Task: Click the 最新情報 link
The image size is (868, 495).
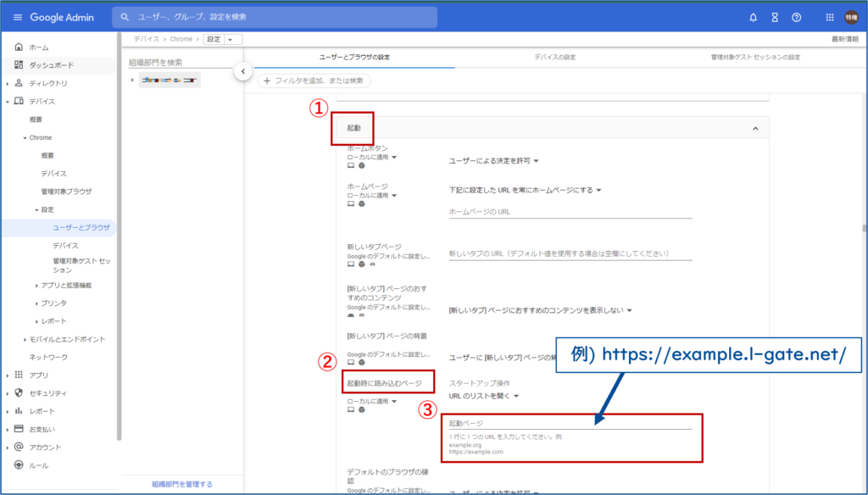Action: [845, 39]
